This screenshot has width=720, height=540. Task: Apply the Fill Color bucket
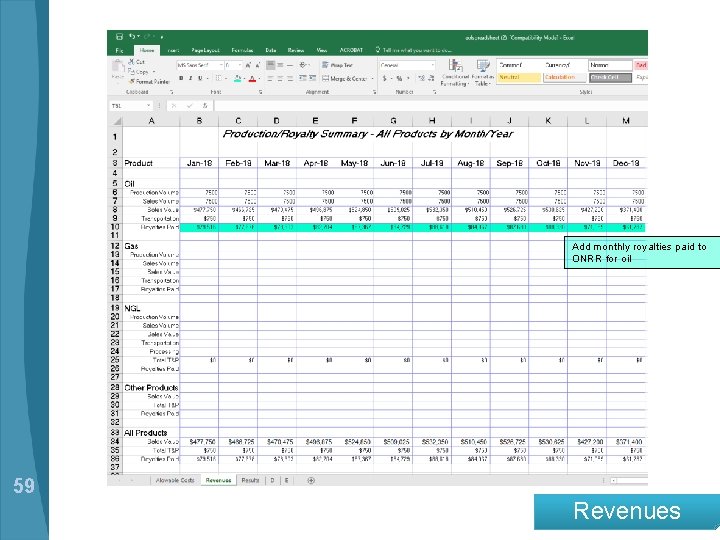(237, 79)
